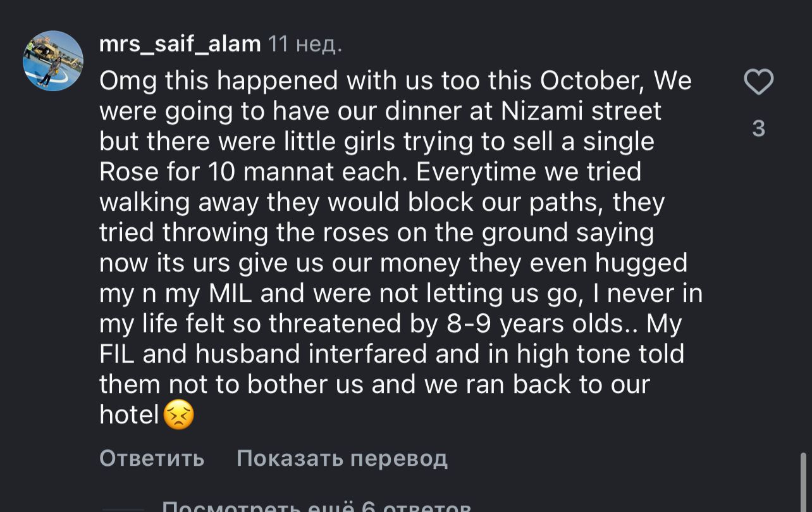Viewport: 812px width, 512px height.
Task: Select "Nizami street" in the comment text
Action: (x=581, y=111)
